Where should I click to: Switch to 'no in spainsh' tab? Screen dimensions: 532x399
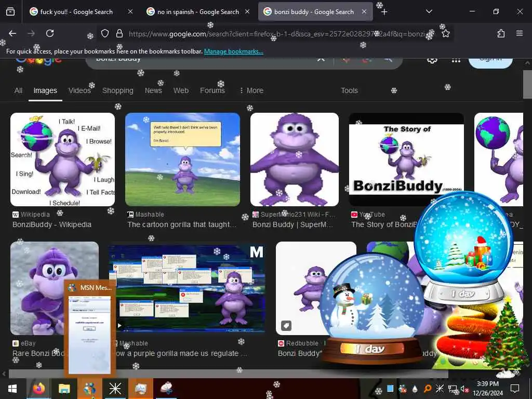coord(198,12)
